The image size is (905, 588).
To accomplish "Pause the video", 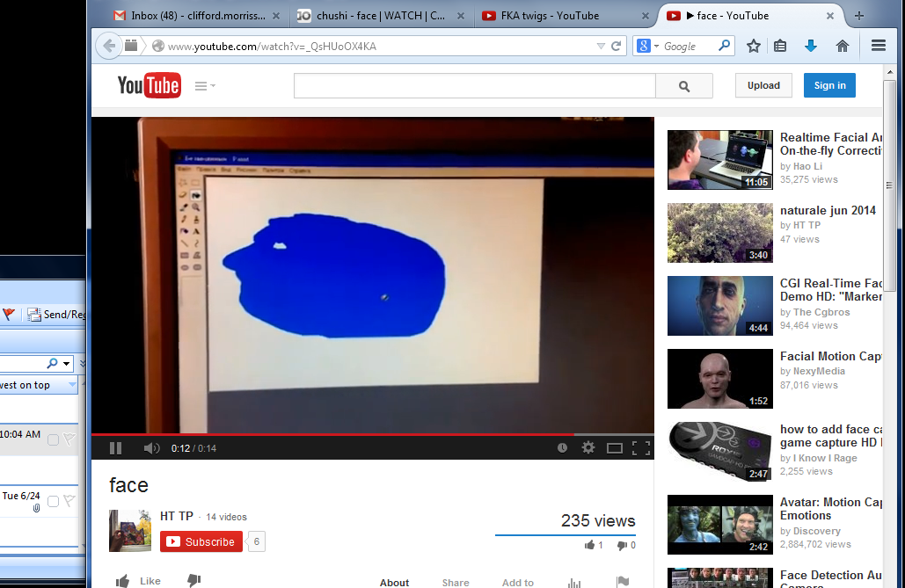I will tap(115, 448).
